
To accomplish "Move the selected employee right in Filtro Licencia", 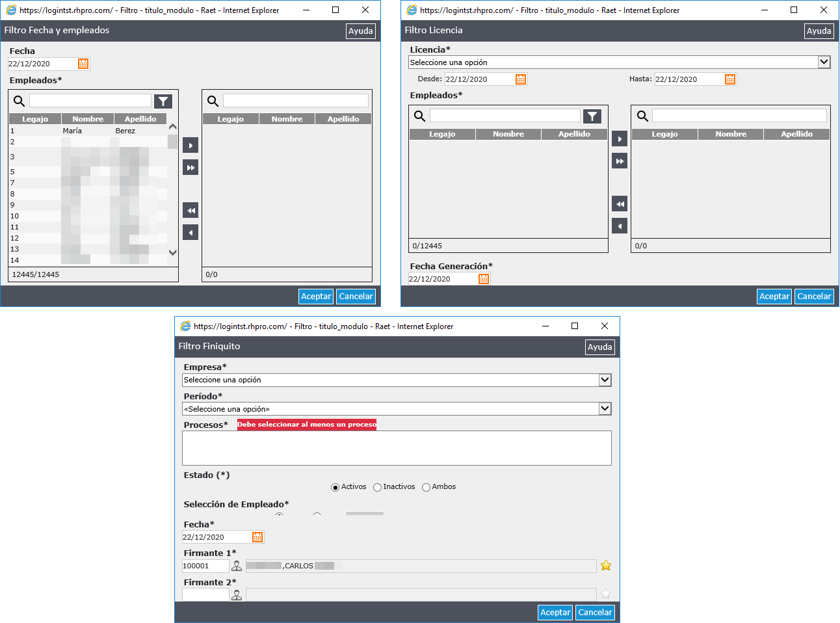I will tap(620, 139).
